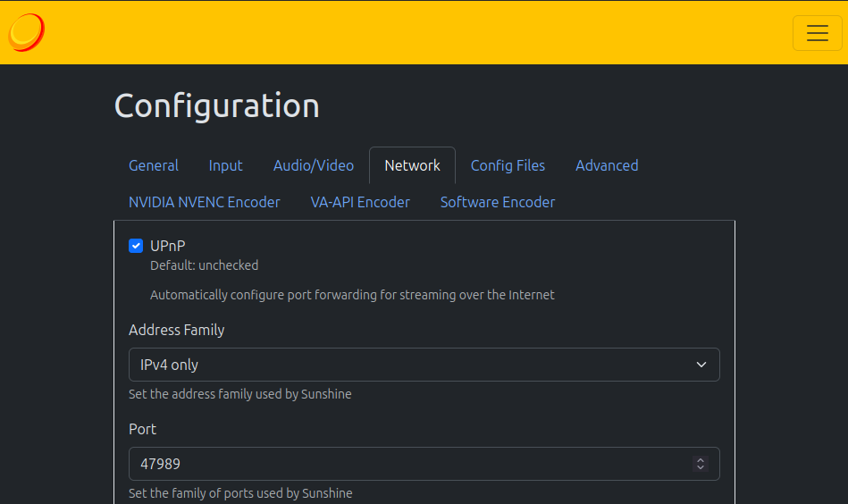Increase Port value with up arrow
The width and height of the screenshot is (848, 504).
point(701,460)
